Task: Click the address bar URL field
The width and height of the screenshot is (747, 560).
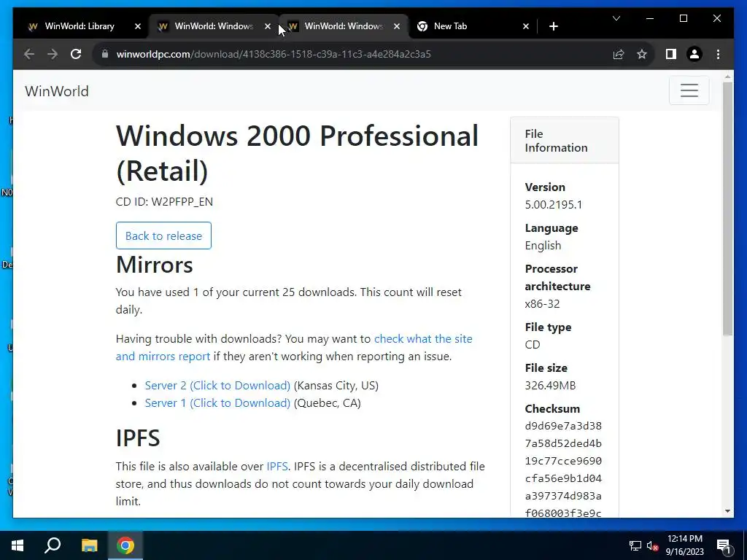Action: tap(352, 54)
